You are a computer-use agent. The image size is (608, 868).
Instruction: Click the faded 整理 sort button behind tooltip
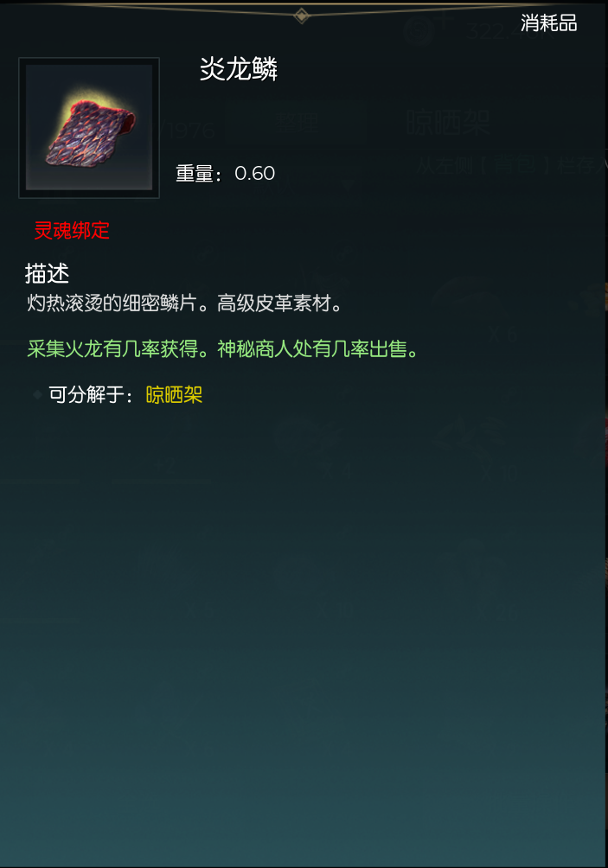[x=298, y=122]
